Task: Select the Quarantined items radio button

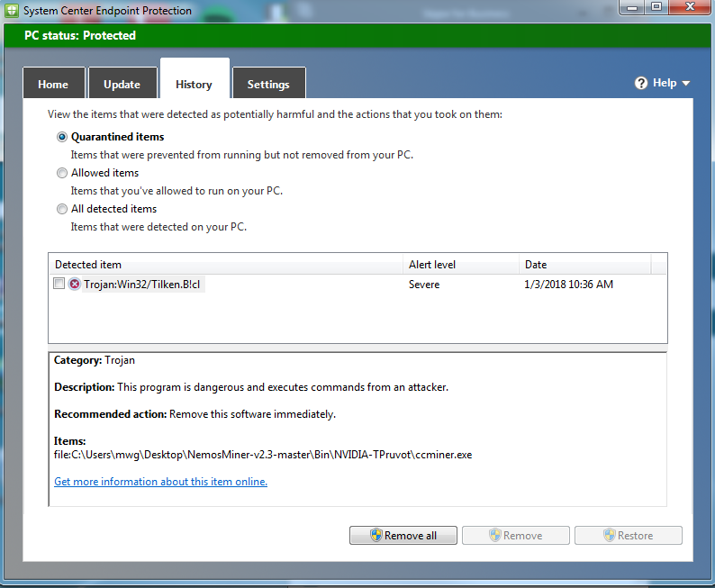Action: (62, 137)
